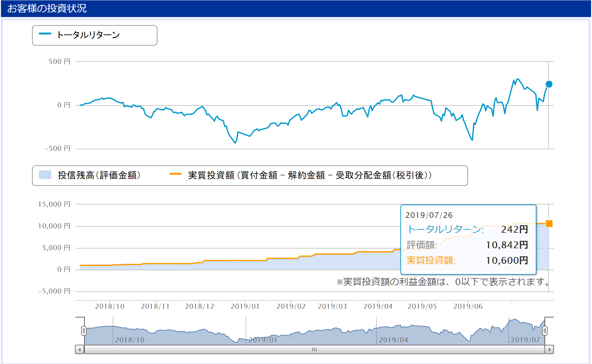The width and height of the screenshot is (592, 364).
Task: Click the 2019/06 x-axis date label
Action: click(468, 306)
